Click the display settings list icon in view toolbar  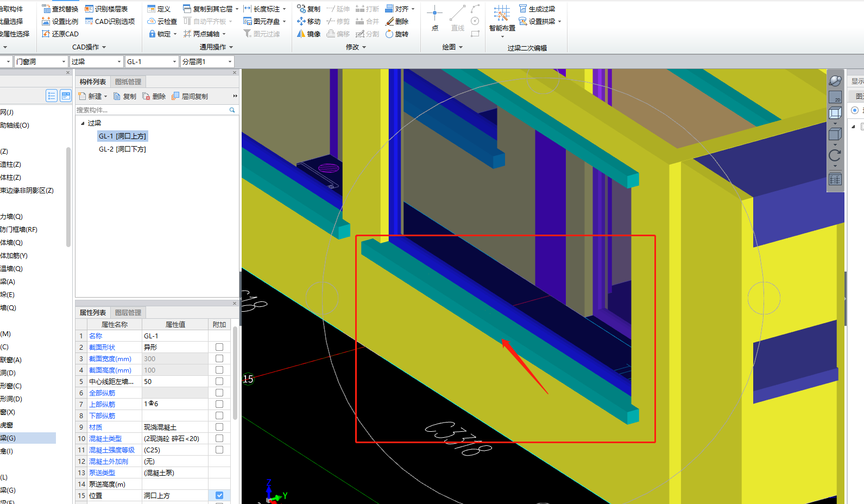(x=835, y=179)
